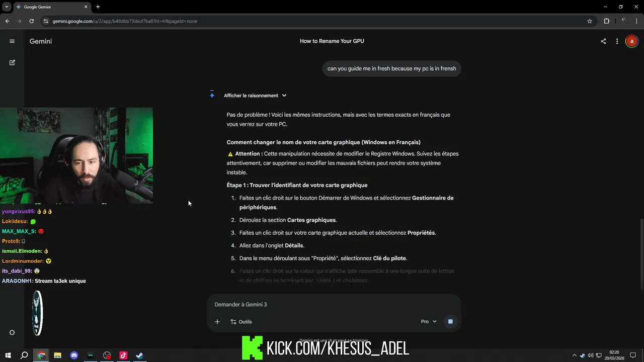Click the conversation title How to Rename Your GPU
Image resolution: width=644 pixels, height=362 pixels.
[332, 41]
